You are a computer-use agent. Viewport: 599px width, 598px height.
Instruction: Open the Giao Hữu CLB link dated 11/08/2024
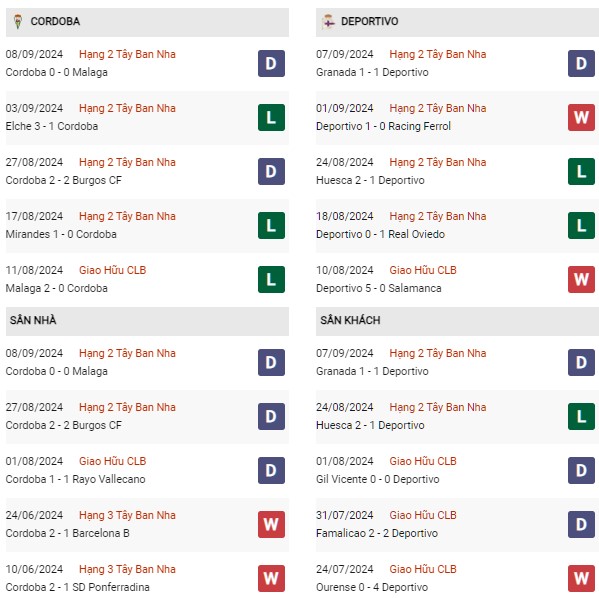click(112, 271)
